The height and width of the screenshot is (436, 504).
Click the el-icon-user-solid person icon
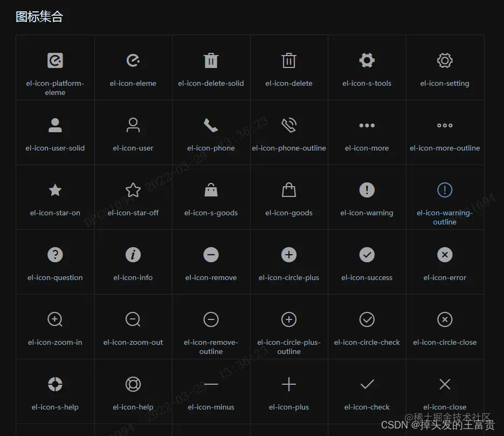[55, 125]
